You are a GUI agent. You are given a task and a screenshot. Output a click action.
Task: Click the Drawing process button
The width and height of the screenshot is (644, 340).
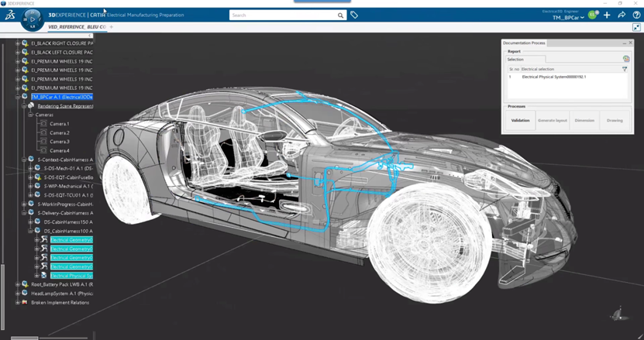[x=615, y=121]
